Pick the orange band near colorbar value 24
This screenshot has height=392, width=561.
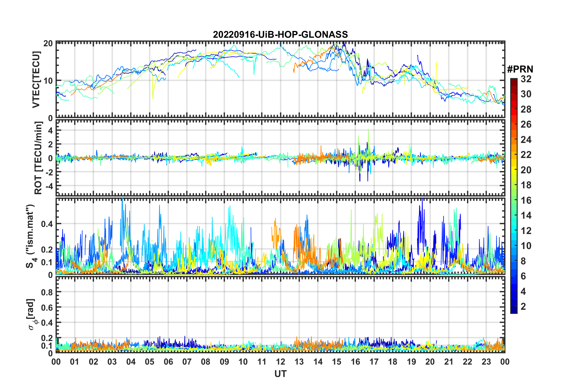514,139
